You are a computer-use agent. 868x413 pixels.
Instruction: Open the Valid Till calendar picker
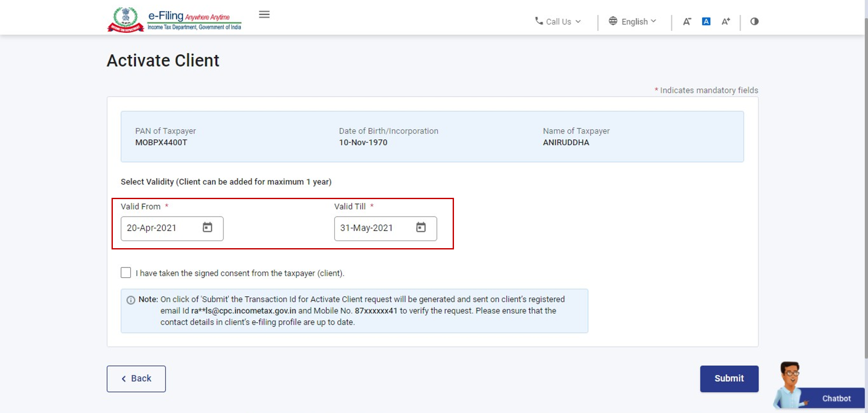(421, 227)
